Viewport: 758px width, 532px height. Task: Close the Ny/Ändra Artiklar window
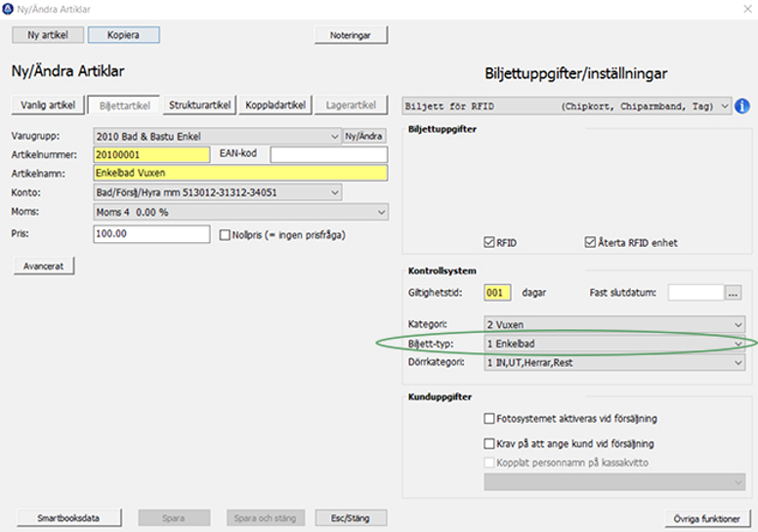click(747, 9)
